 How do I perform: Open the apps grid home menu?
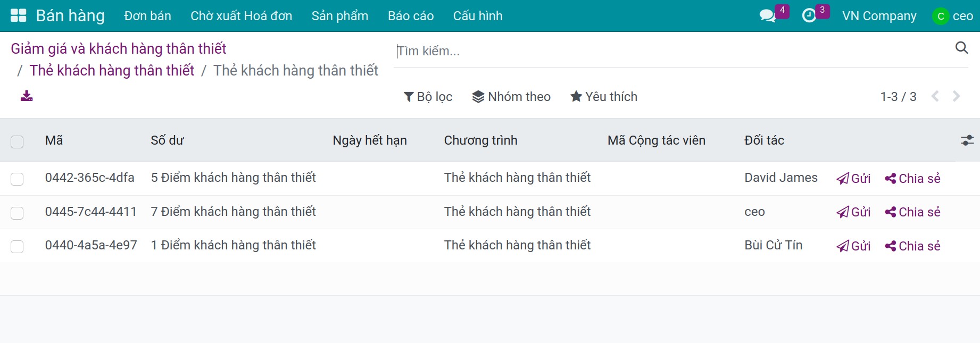tap(18, 15)
